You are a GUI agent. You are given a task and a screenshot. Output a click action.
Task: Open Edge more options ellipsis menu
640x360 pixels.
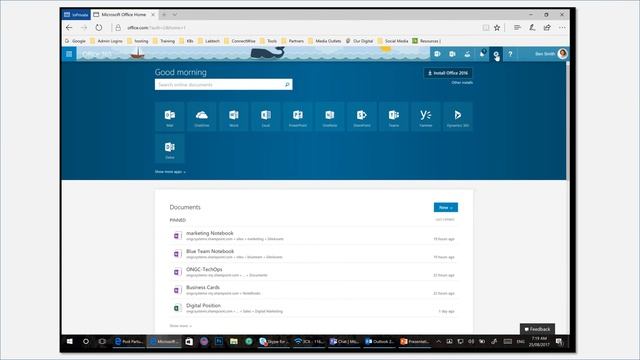(562, 27)
